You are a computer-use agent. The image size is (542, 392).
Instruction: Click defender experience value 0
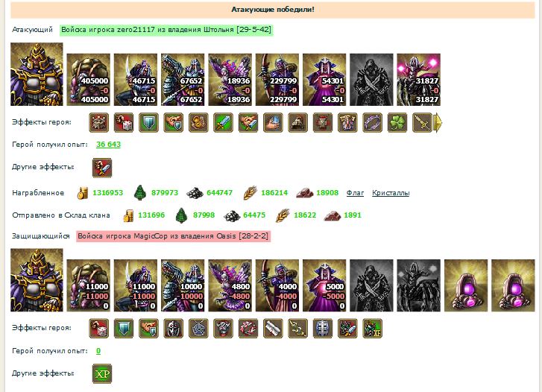tap(98, 351)
